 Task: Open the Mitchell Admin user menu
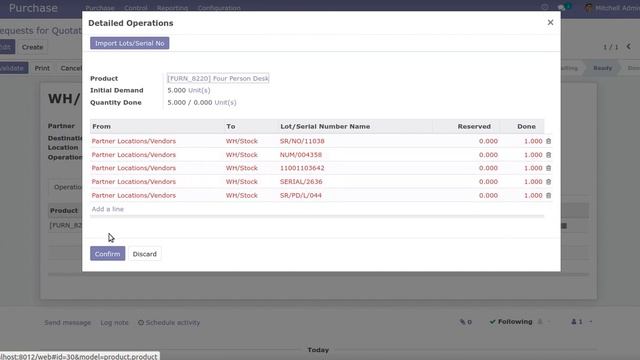tap(612, 8)
